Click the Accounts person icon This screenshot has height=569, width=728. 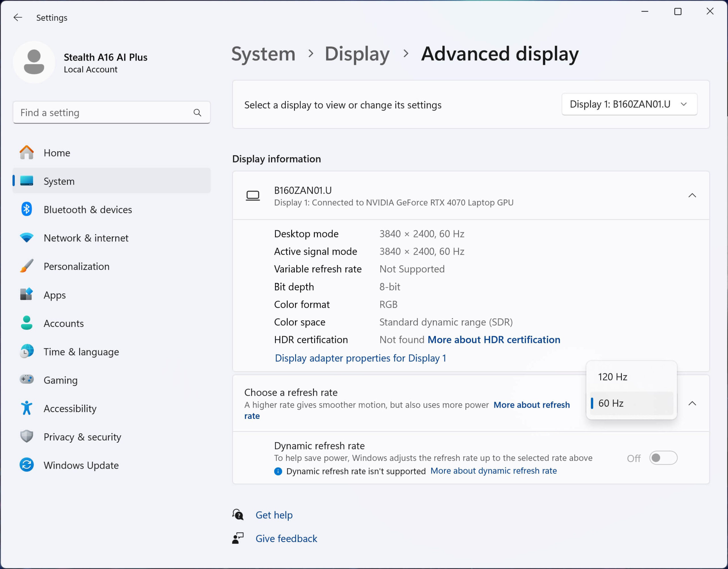coord(27,323)
